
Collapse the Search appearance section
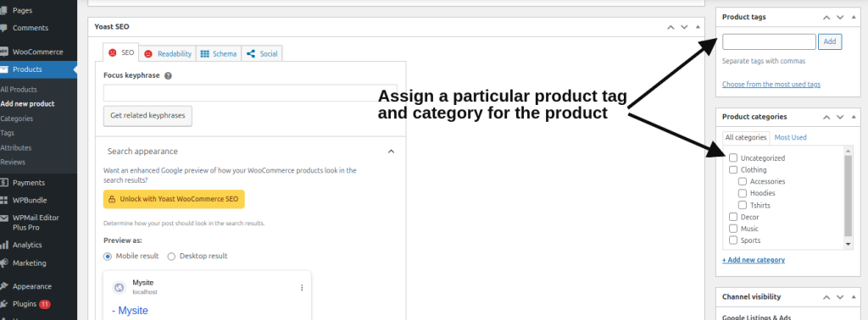click(391, 152)
